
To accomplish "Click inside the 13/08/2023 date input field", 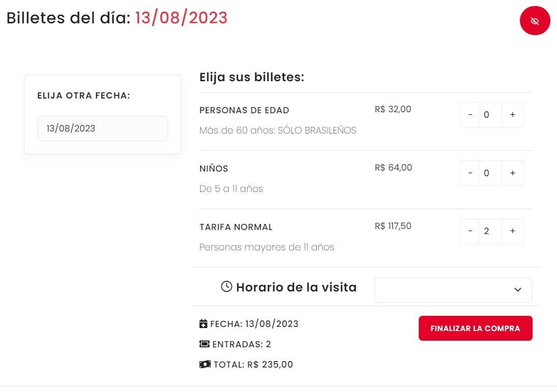I will (x=102, y=128).
